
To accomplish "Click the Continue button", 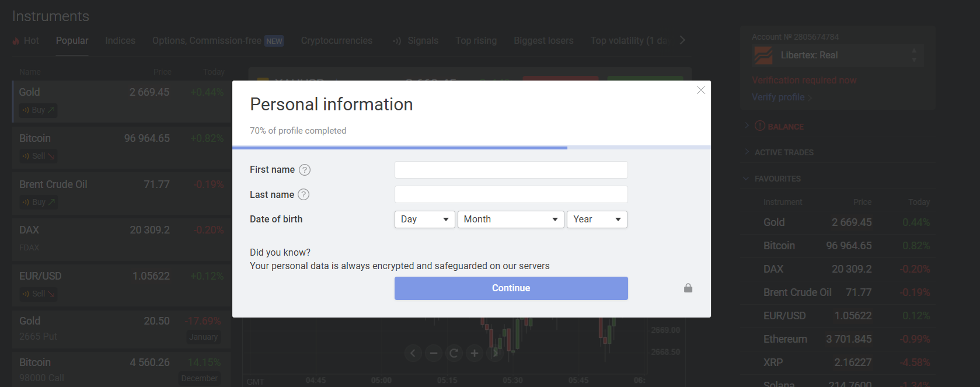I will pos(511,288).
